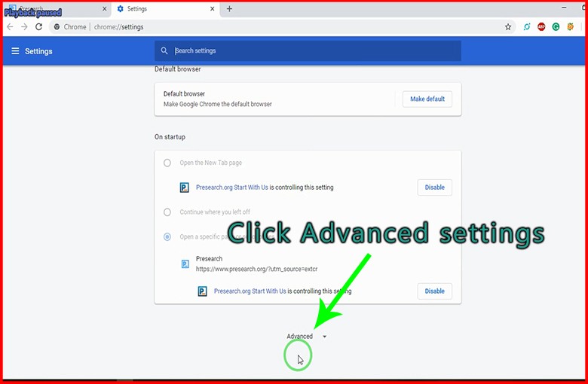This screenshot has width=588, height=384.
Task: Click the orange extension icon in toolbar
Action: (x=571, y=26)
